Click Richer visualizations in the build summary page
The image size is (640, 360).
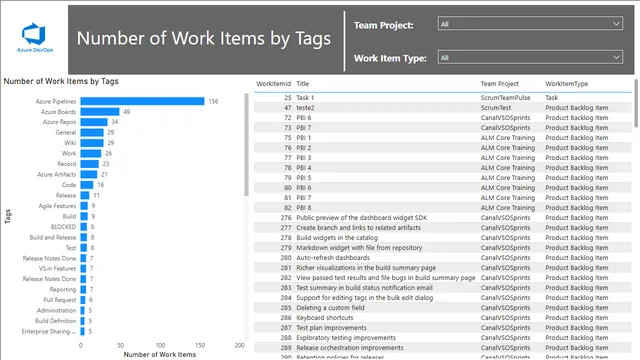click(366, 268)
